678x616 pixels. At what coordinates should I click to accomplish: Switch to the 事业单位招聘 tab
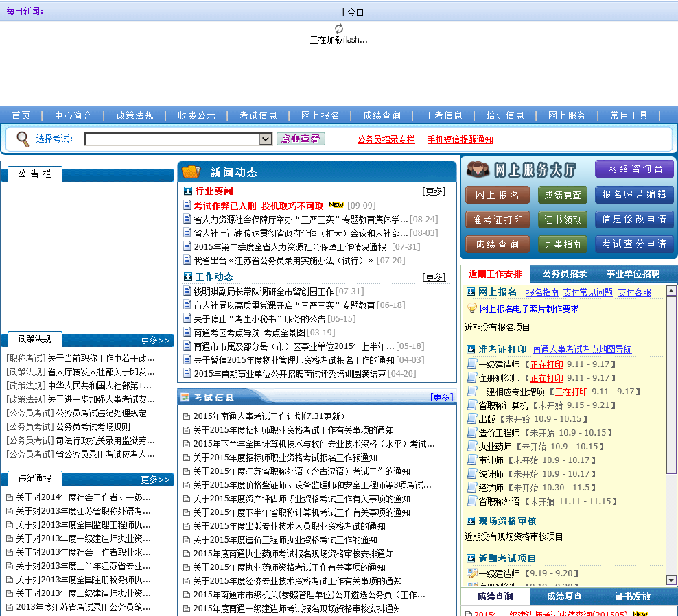633,274
